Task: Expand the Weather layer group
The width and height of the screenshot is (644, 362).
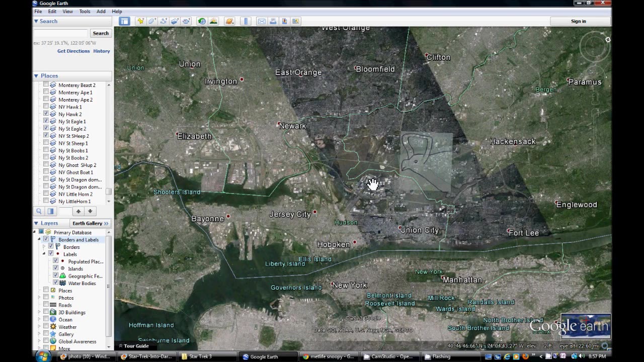Action: (39, 327)
